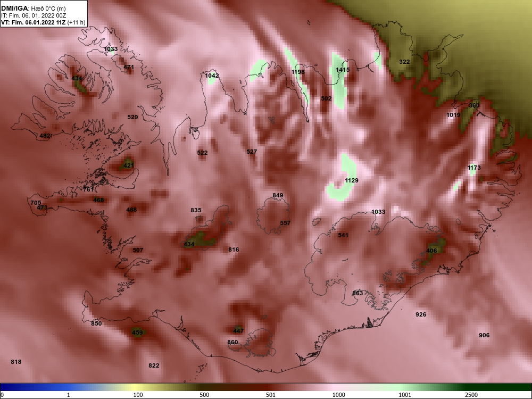Click the '471' height value on the map
532x399 pixels.
point(129,67)
